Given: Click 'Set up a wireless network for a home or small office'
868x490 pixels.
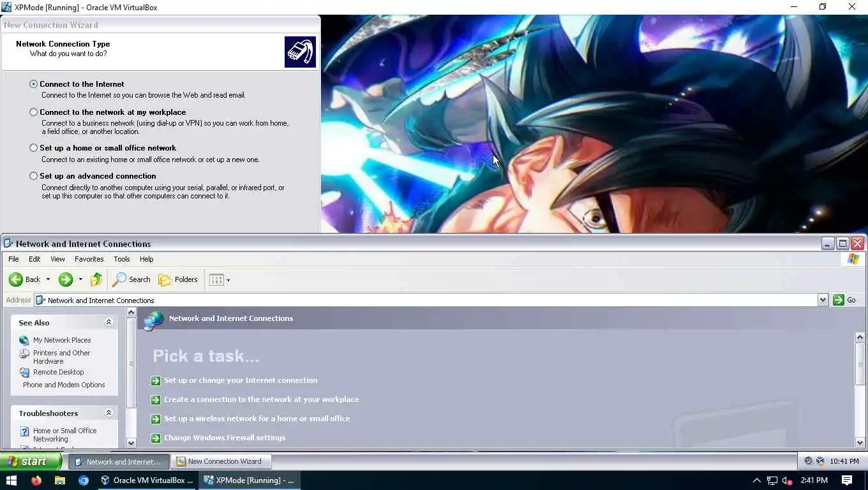Looking at the screenshot, I should [257, 419].
